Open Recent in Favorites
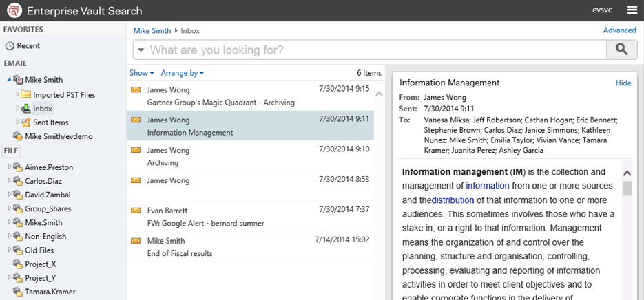644x300 pixels. 28,45
